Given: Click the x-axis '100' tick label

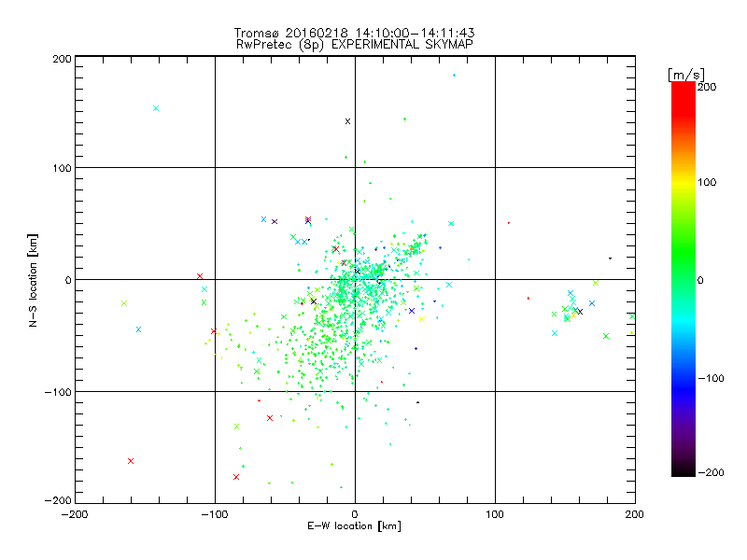Looking at the screenshot, I should (495, 514).
